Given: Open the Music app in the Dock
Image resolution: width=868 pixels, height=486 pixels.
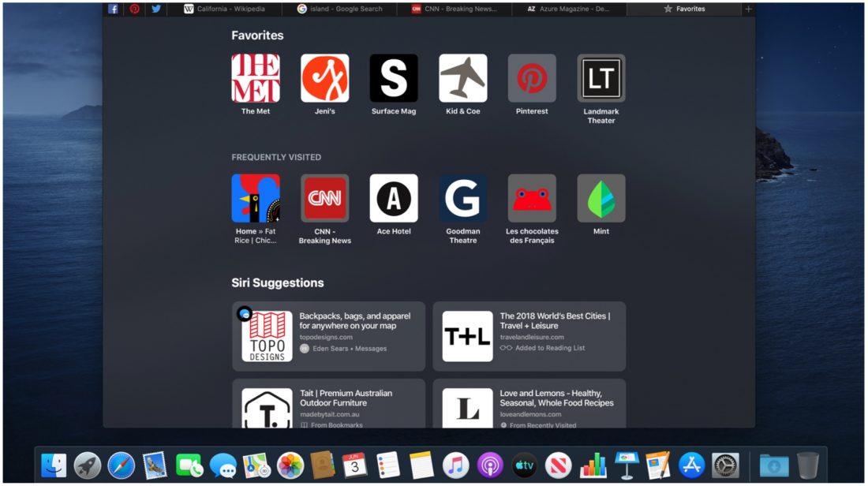Looking at the screenshot, I should pos(455,465).
